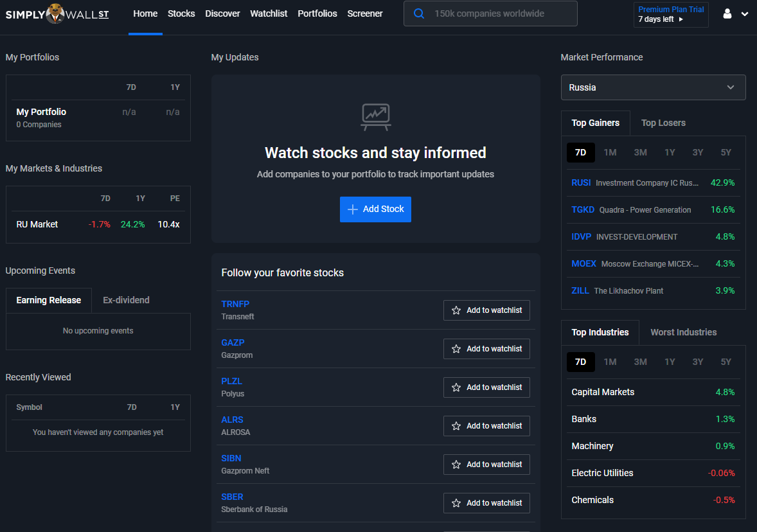This screenshot has width=757, height=532.
Task: Click the star icon for PLZL
Action: pyautogui.click(x=456, y=387)
